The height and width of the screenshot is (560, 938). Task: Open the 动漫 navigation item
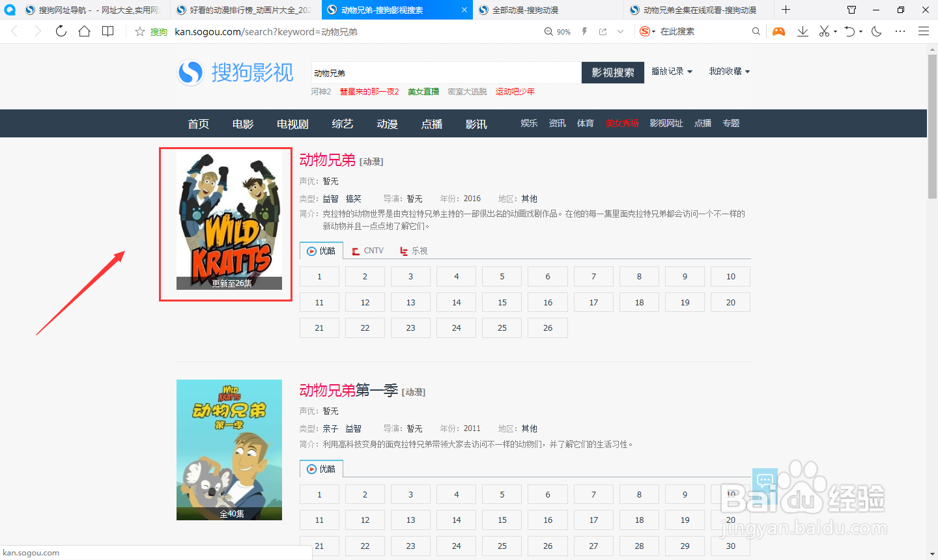pos(388,124)
